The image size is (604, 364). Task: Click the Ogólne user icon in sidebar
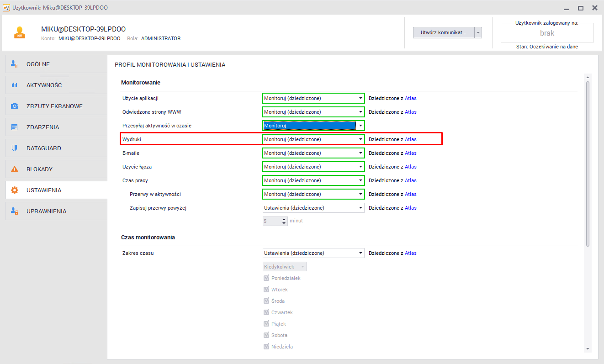15,64
